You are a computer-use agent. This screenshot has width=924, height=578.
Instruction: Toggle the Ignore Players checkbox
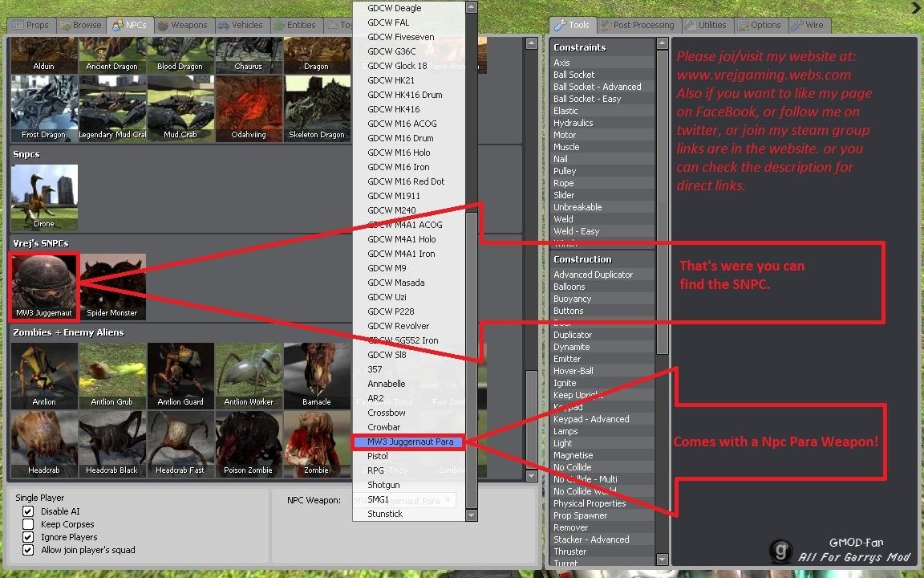[x=28, y=537]
